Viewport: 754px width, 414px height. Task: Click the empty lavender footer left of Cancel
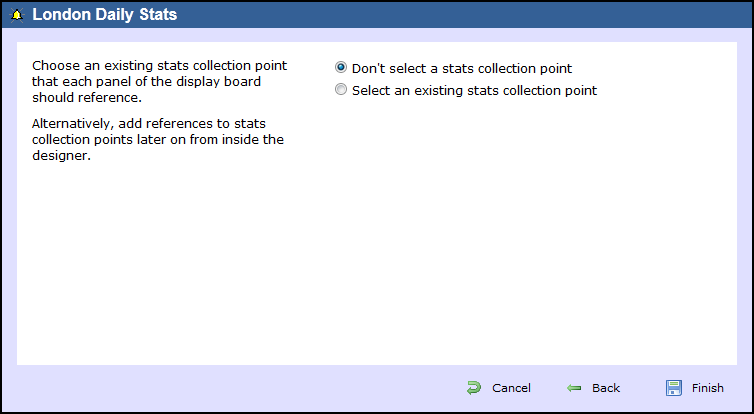click(x=230, y=388)
